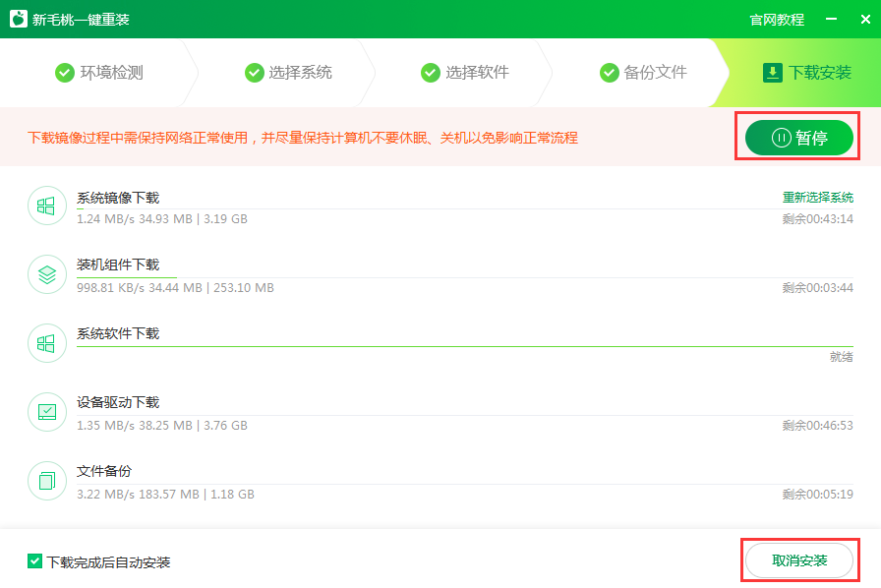Click the 就绪 status text

click(x=841, y=356)
